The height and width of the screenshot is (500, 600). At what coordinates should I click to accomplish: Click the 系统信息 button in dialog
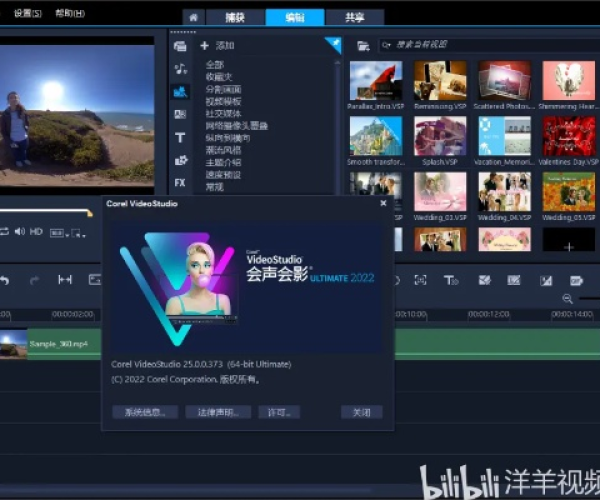click(145, 412)
